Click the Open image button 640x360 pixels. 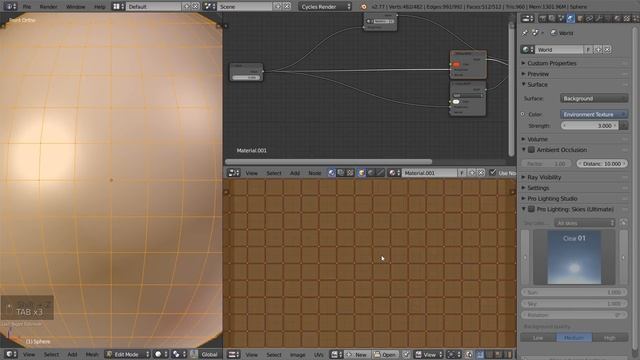tap(385, 355)
